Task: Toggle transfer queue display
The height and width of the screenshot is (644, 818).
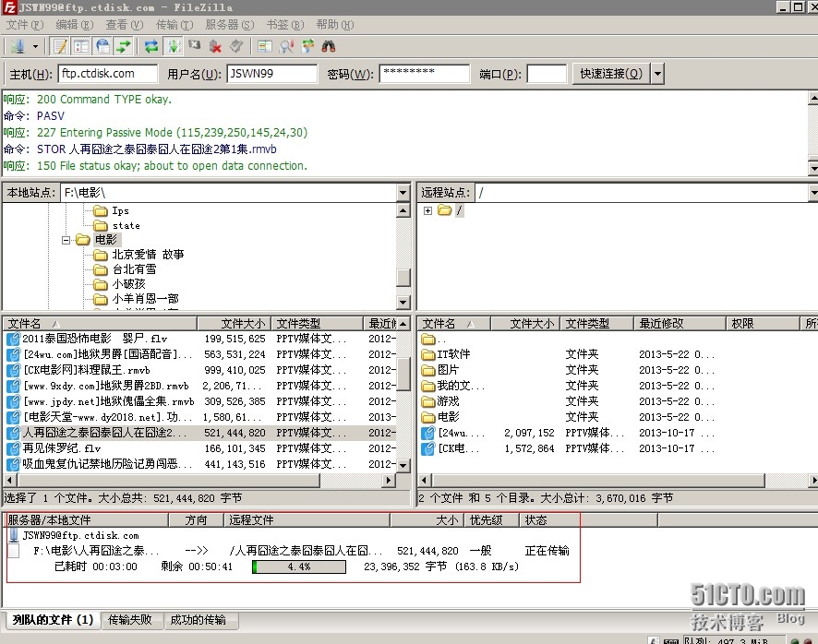Action: tap(124, 46)
